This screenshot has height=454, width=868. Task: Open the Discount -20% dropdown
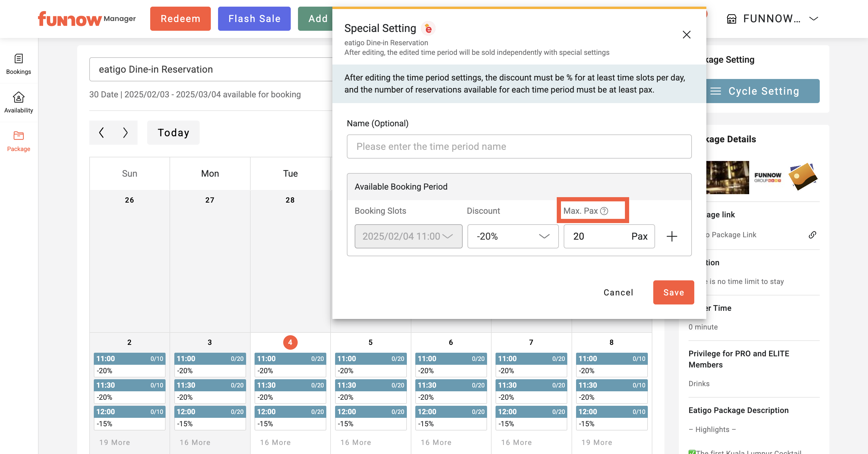coord(512,236)
